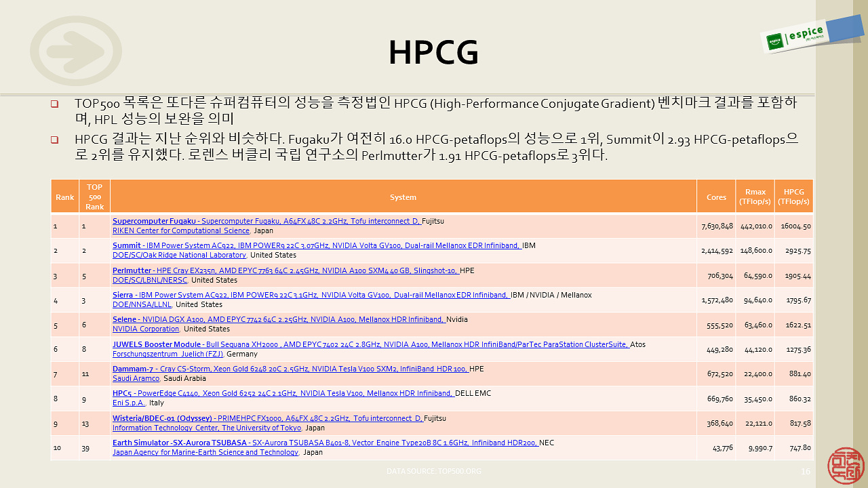Select the 860.32 HPCG value

pyautogui.click(x=800, y=398)
